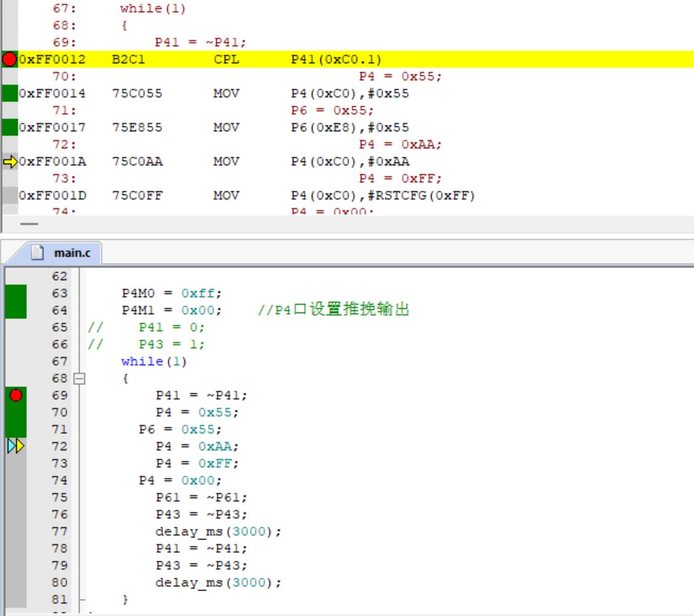Click P4 = 0xFF on source line 73

[x=197, y=464]
